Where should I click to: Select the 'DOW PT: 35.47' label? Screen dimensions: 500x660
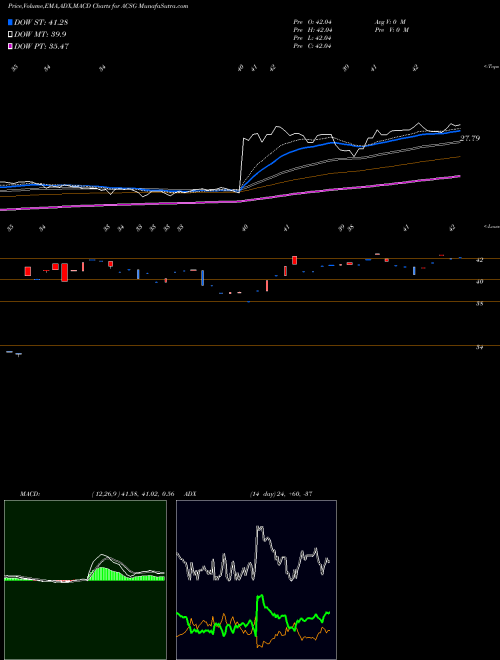pyautogui.click(x=41, y=46)
